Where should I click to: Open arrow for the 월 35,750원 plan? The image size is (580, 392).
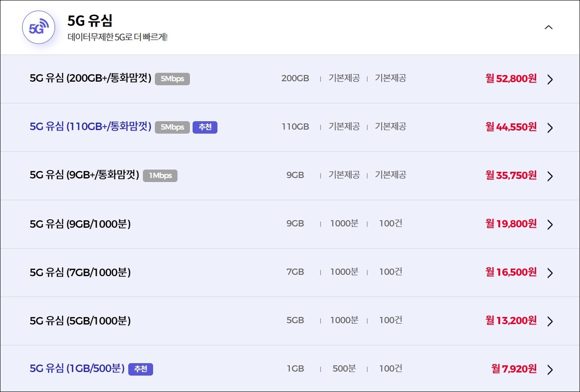[550, 176]
